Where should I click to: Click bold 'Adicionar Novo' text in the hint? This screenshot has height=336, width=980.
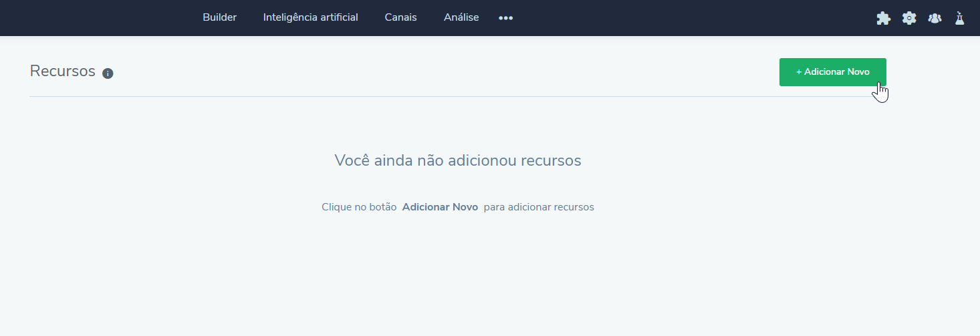coord(440,207)
